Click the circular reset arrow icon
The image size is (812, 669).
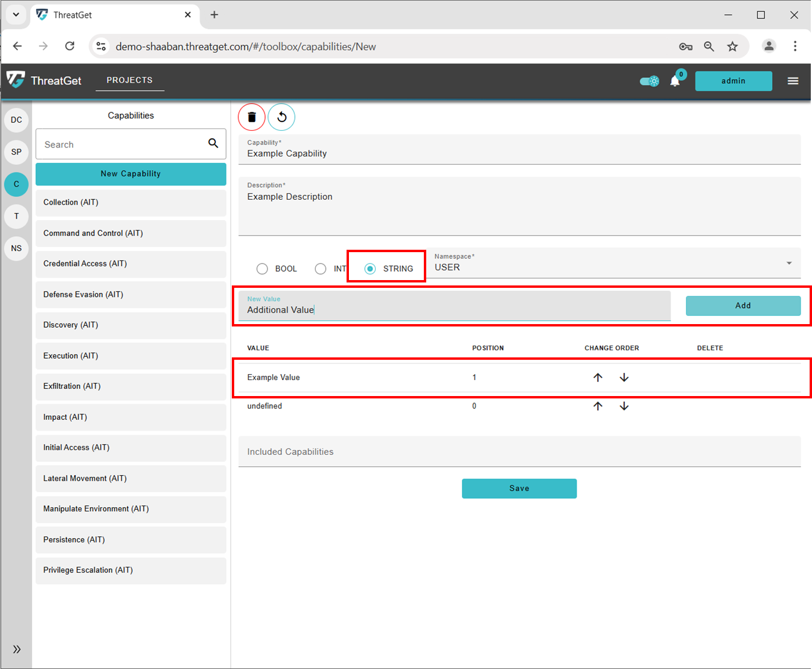coord(282,117)
